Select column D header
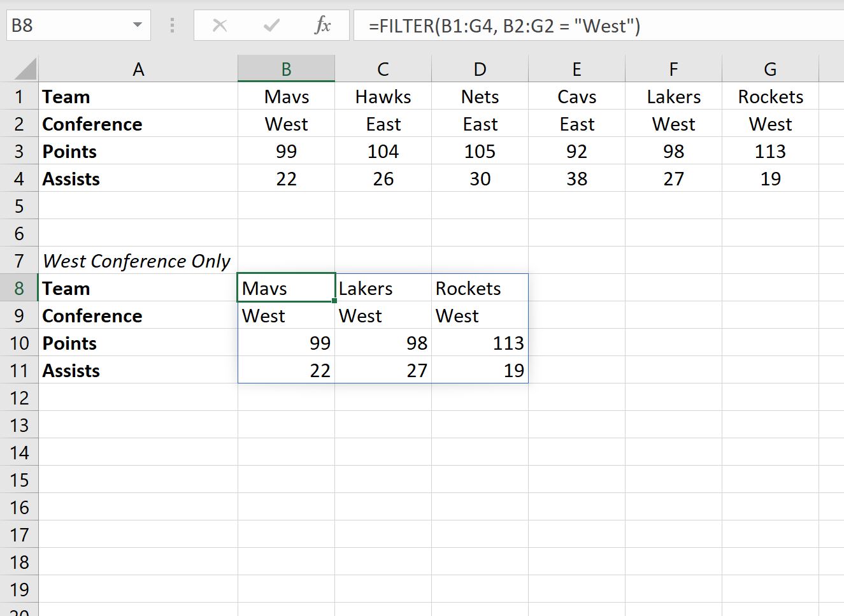Viewport: 844px width, 616px height. point(480,69)
